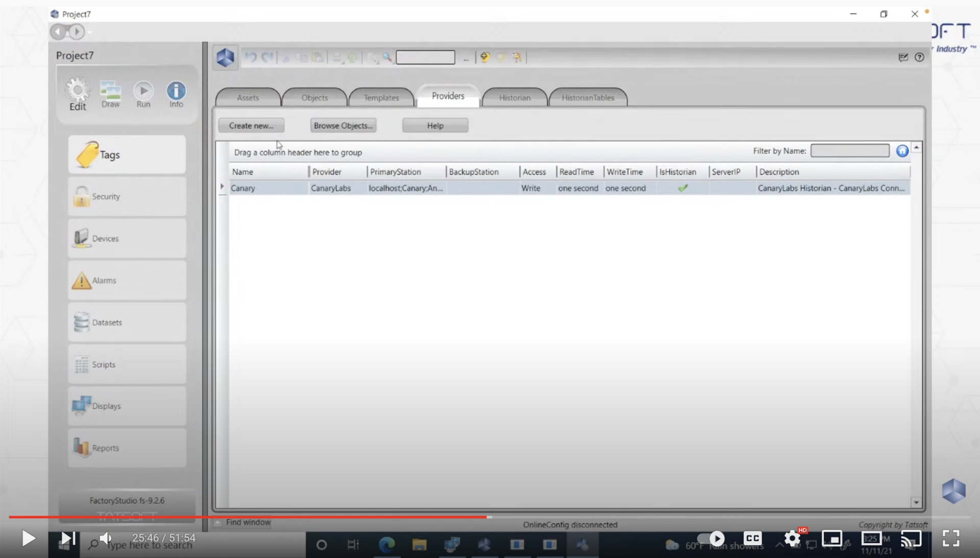Open the Devices sidebar section
The image size is (980, 558).
point(127,238)
